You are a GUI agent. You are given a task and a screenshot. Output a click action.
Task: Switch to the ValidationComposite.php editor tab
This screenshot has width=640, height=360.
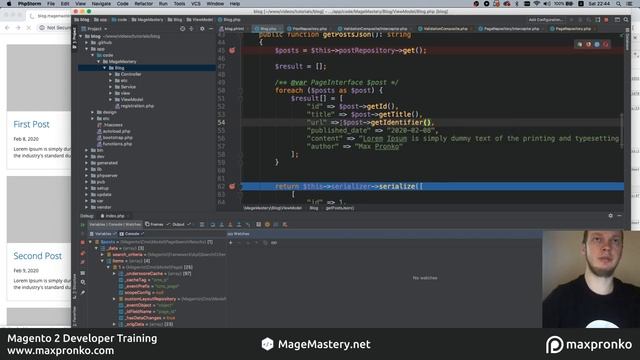point(445,29)
